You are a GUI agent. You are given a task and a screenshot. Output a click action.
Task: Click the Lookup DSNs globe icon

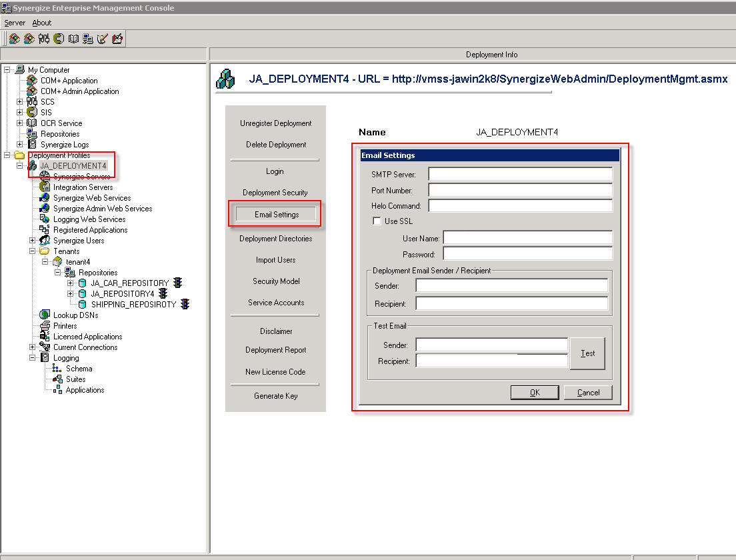click(x=45, y=315)
